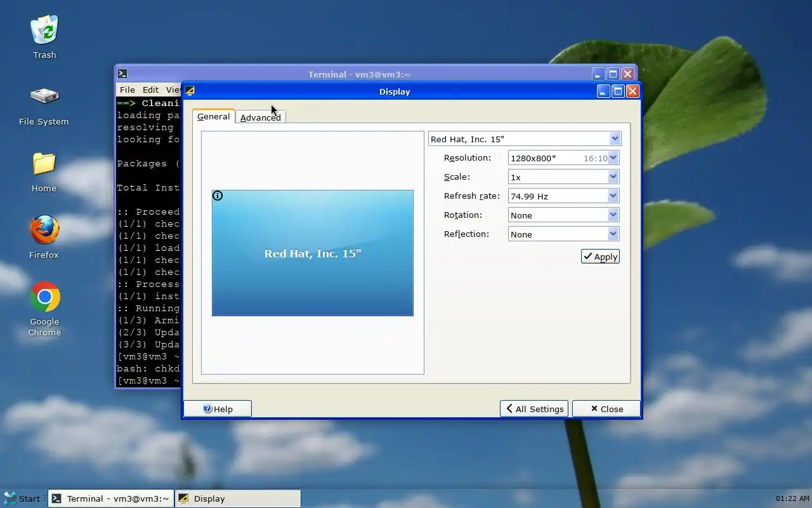Screen dimensions: 812x508
Task: Switch to Terminal in the taskbar
Action: tap(110, 498)
